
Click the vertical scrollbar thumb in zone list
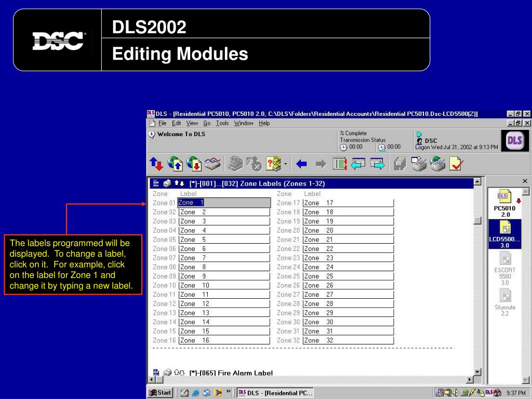coord(477,220)
